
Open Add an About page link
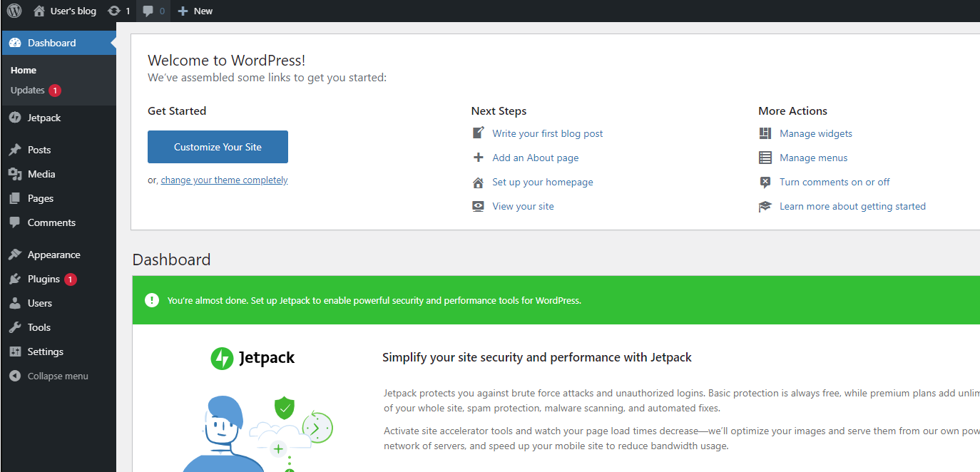536,158
